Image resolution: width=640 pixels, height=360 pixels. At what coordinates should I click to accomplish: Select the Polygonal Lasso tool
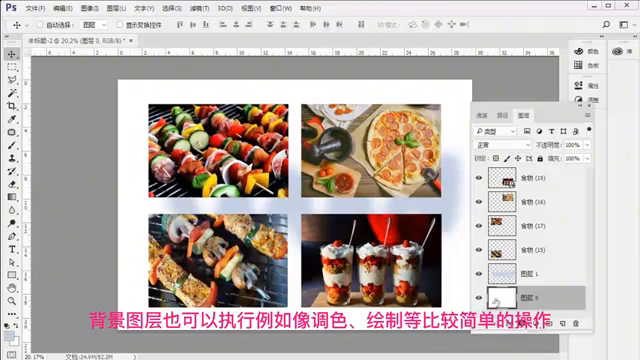tap(11, 80)
